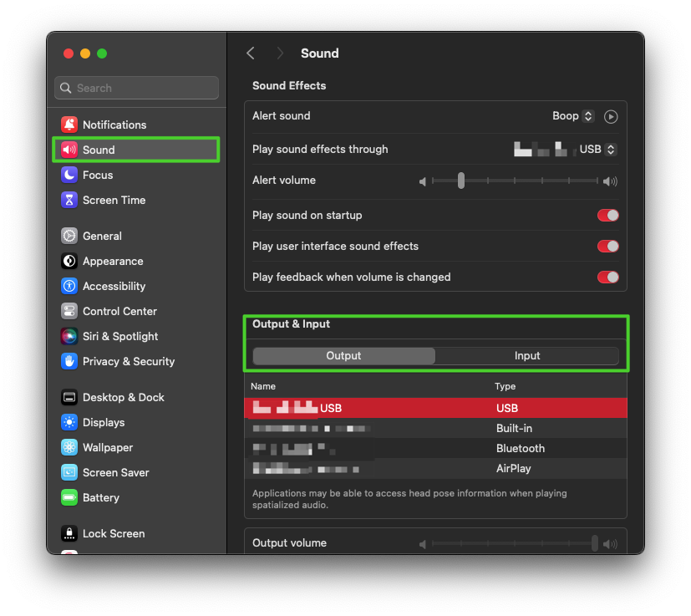The image size is (691, 616).
Task: Open the Boop alert sound dropdown
Action: point(573,116)
